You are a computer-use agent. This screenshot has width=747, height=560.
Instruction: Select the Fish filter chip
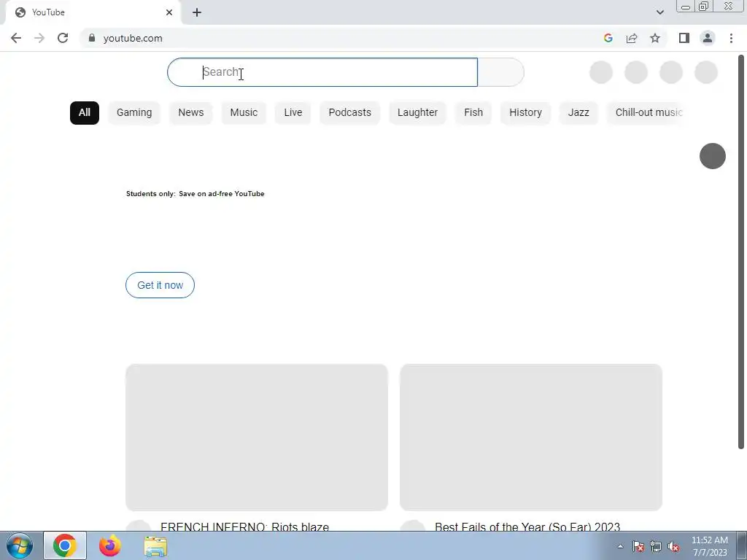(x=473, y=113)
